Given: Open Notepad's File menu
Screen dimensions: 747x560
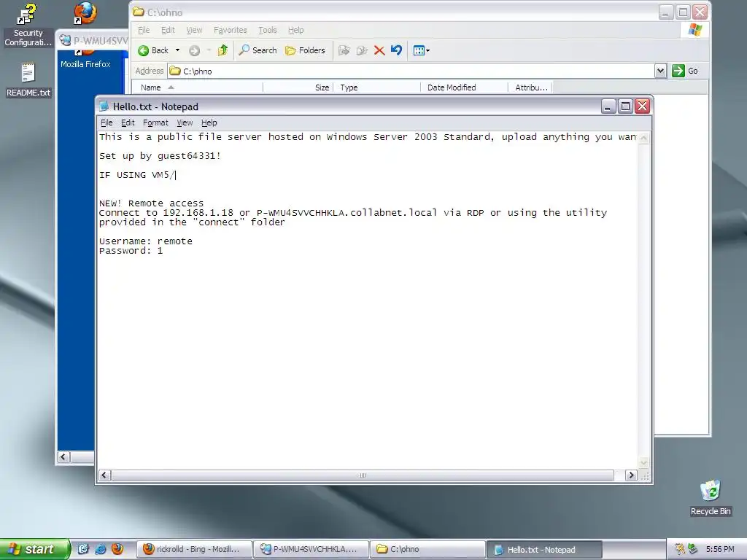Looking at the screenshot, I should [107, 122].
